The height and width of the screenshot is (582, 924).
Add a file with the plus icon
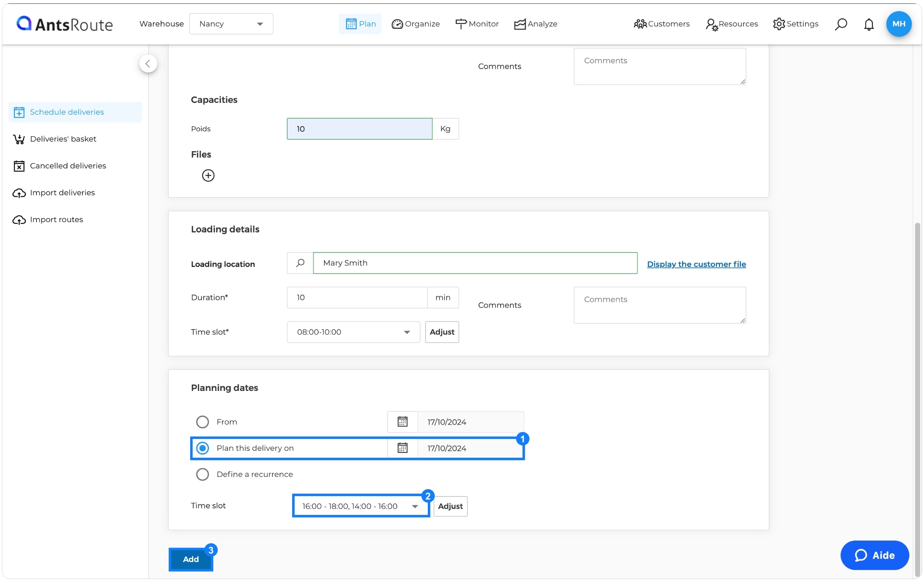(208, 175)
